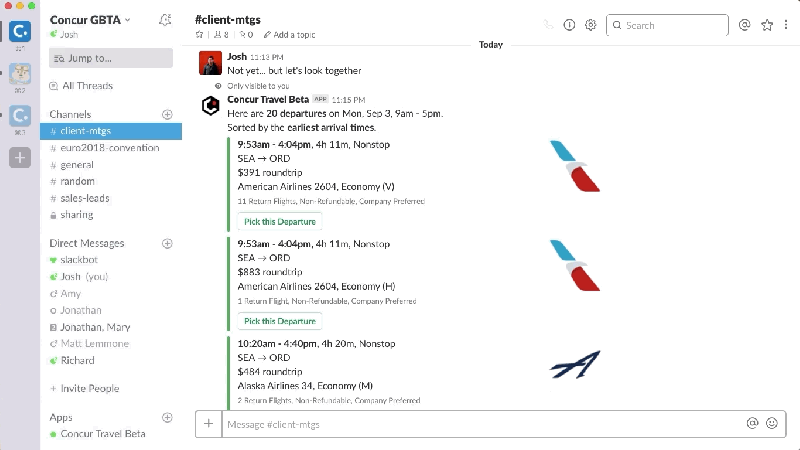Viewport: 800px width, 450px height.
Task: Click the plus attach button by message field
Action: [208, 424]
